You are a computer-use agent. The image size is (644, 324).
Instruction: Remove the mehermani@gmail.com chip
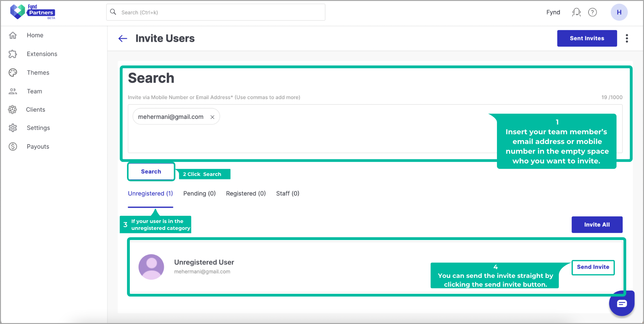[x=212, y=117]
